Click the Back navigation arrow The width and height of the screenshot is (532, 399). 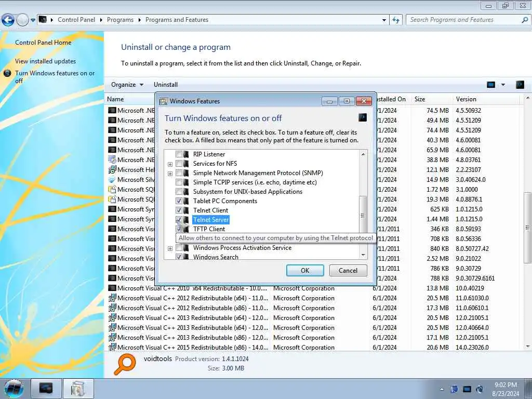click(8, 20)
